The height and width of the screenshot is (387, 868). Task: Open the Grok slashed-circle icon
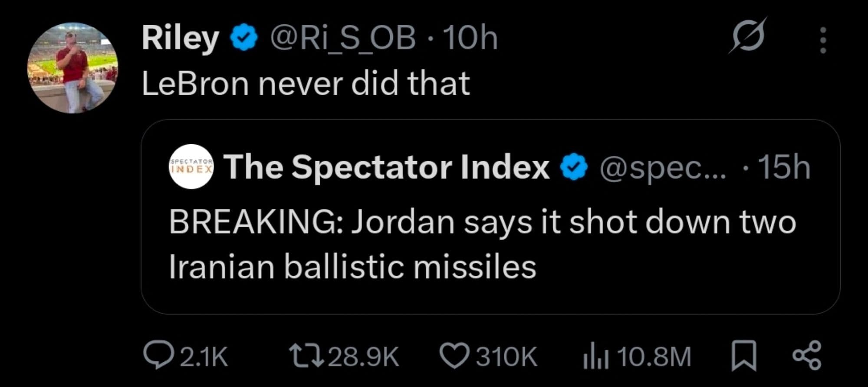pyautogui.click(x=748, y=36)
